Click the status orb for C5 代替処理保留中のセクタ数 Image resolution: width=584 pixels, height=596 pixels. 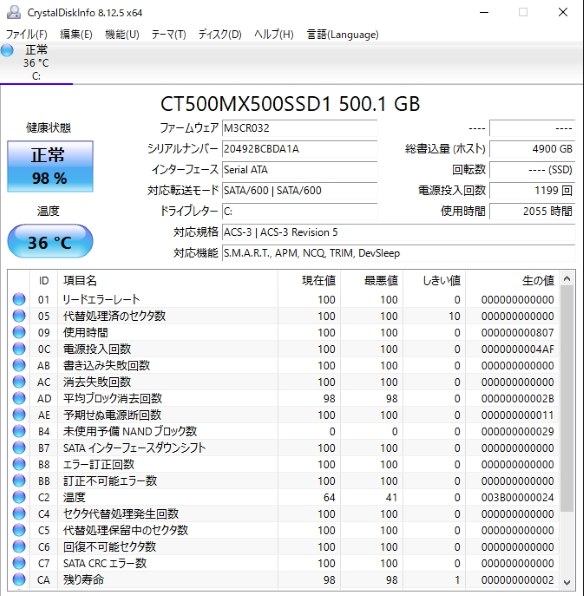pos(19,530)
